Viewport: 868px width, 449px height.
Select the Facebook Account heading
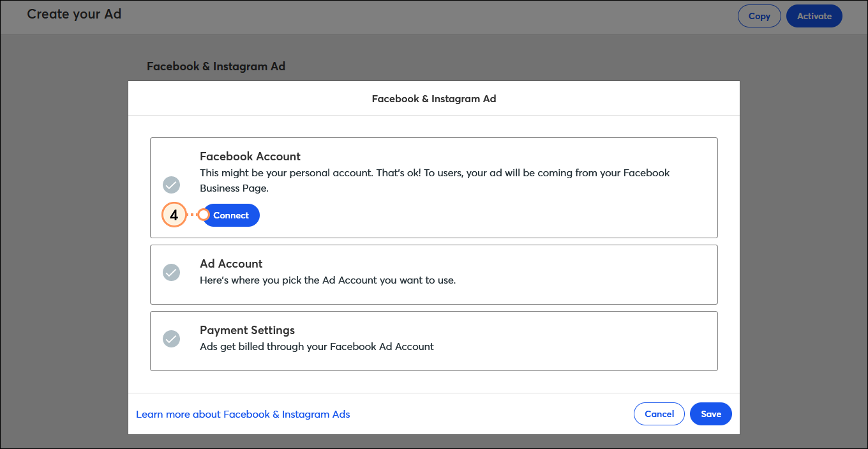(250, 156)
